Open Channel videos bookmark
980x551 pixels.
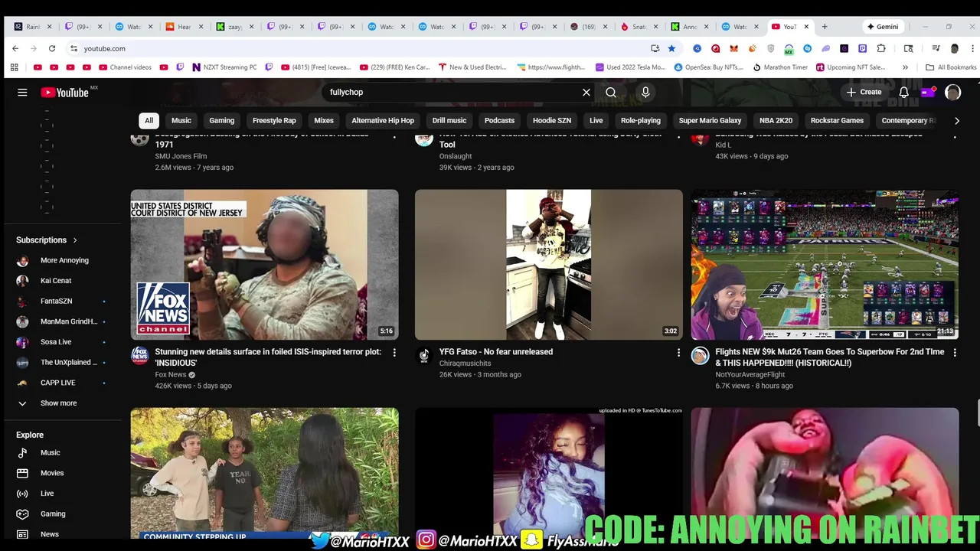(x=126, y=67)
